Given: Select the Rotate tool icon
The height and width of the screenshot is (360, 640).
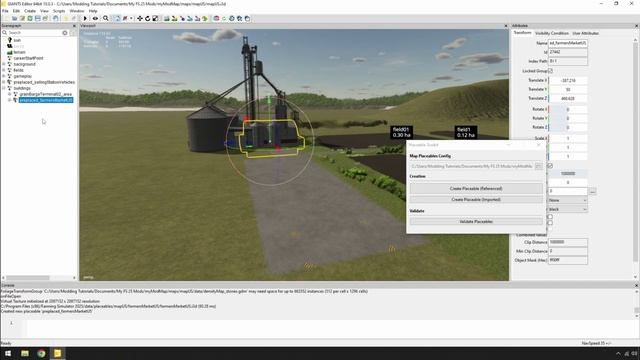Looking at the screenshot, I should click(x=148, y=18).
